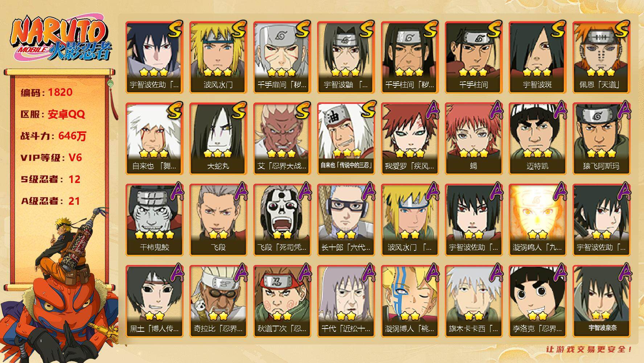Click the 飞段 card with grey hair
Image resolution: width=644 pixels, height=363 pixels.
point(218,220)
